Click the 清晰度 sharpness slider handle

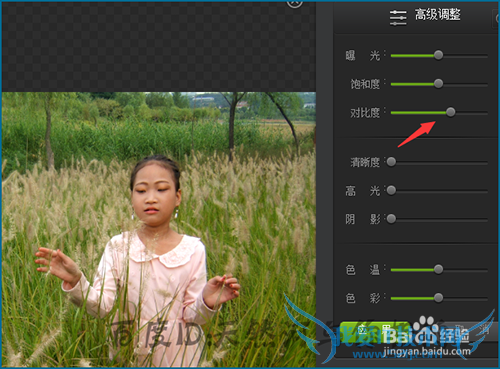coord(391,162)
